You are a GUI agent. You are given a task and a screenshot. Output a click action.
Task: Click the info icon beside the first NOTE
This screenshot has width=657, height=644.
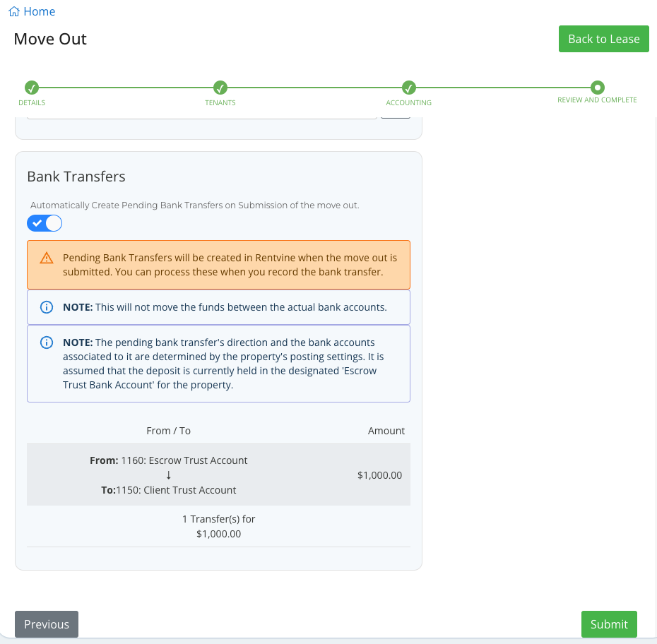pos(47,306)
